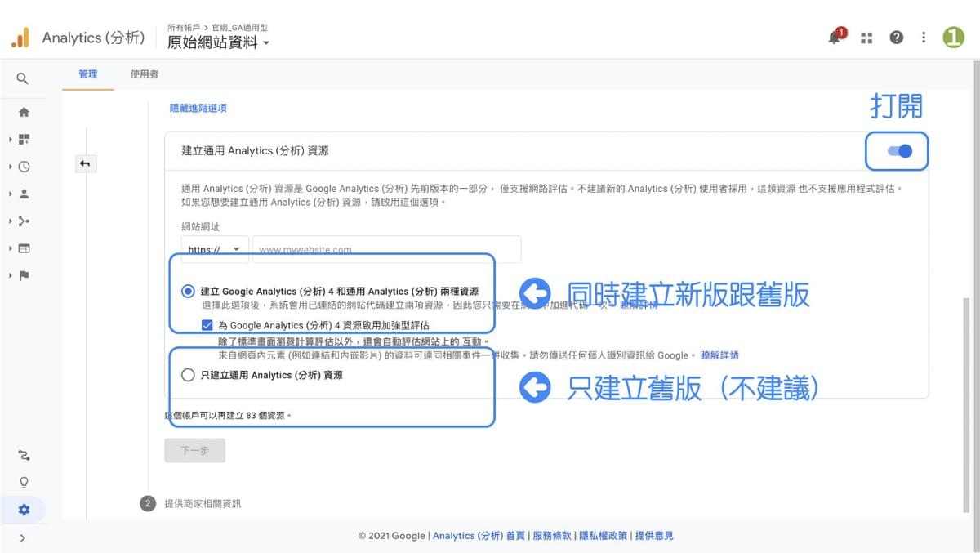980x553 pixels.
Task: Switch to the 管理 tab
Action: (88, 74)
